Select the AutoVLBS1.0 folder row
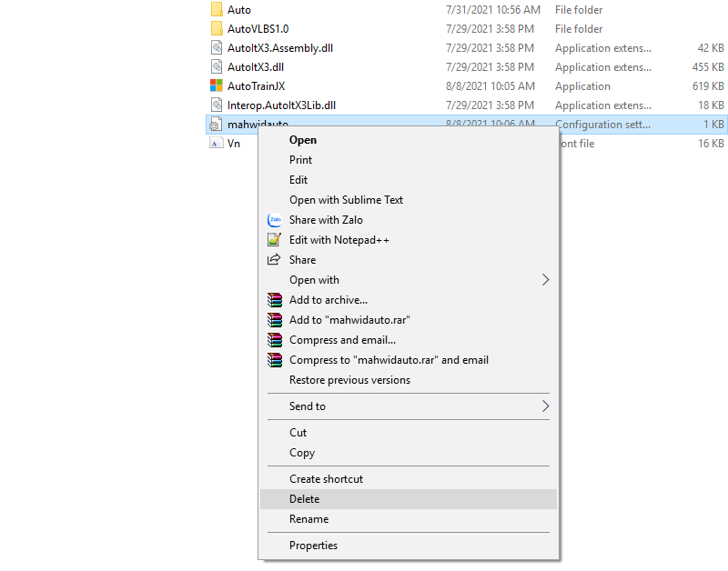The height and width of the screenshot is (571, 728). click(258, 29)
